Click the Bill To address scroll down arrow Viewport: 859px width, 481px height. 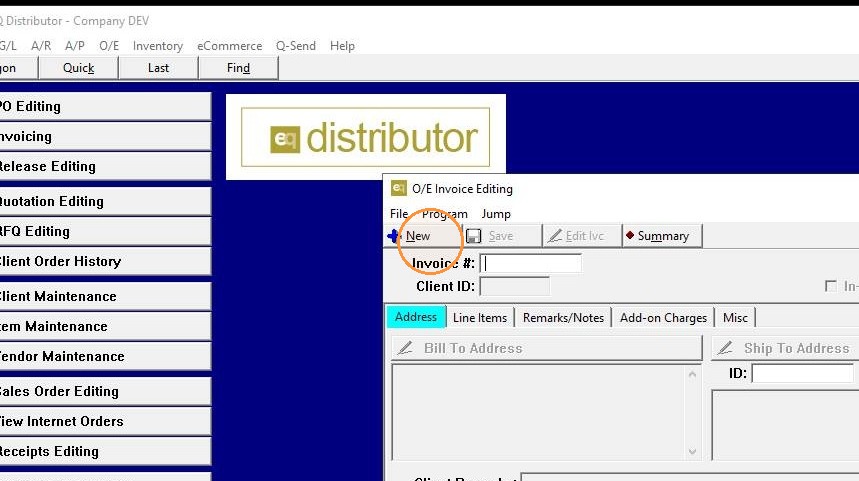click(692, 451)
